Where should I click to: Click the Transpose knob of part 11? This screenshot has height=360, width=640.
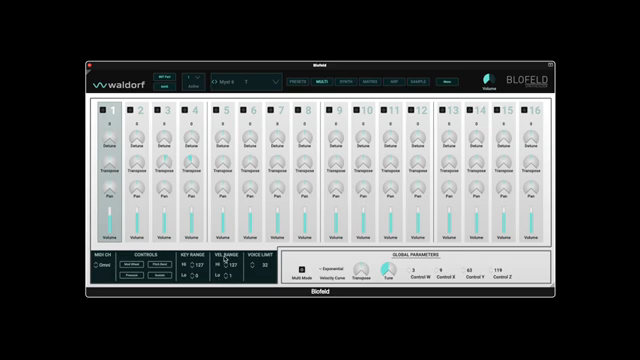point(390,162)
